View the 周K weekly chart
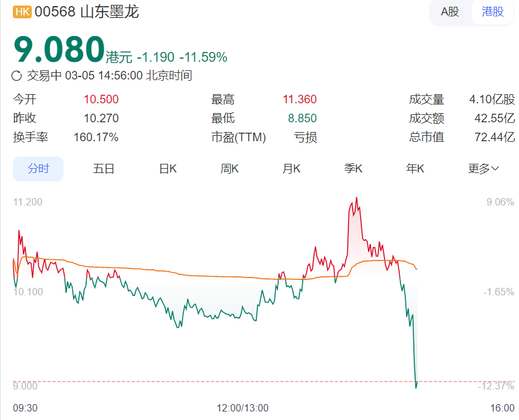Screen dimensions: 519x420 point(229,169)
